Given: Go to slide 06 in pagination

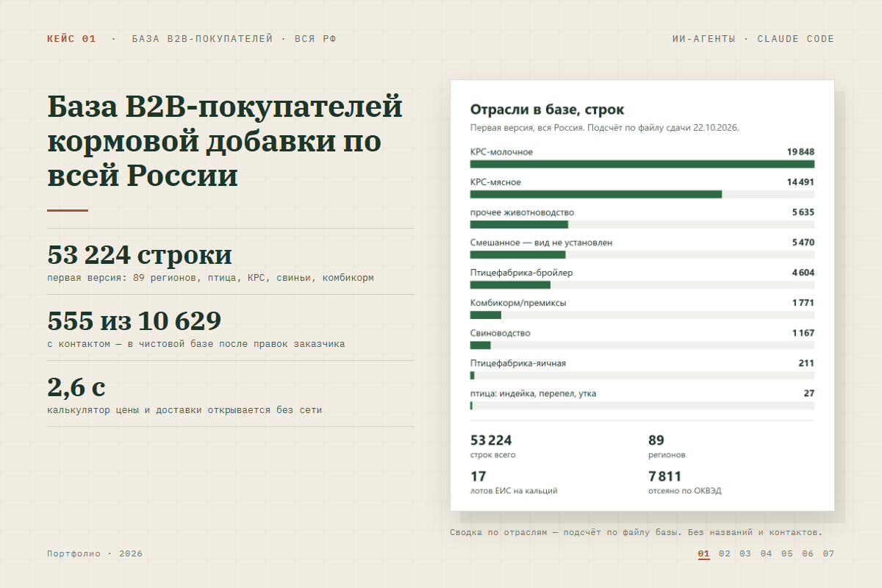Looking at the screenshot, I should 808,553.
